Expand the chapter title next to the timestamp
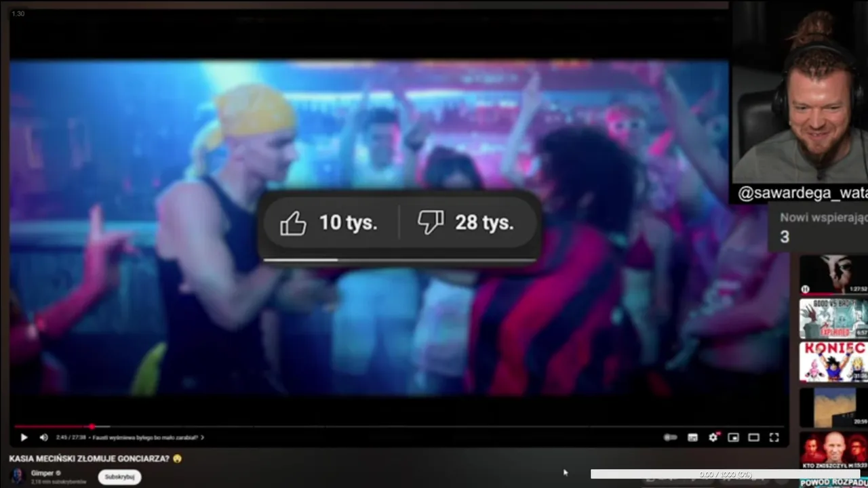Screen dimensions: 868x488 [x=149, y=438]
